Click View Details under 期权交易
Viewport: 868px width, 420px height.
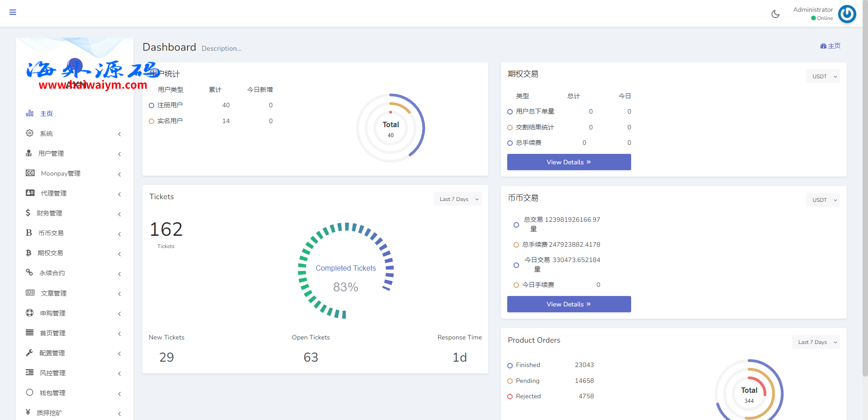[569, 162]
